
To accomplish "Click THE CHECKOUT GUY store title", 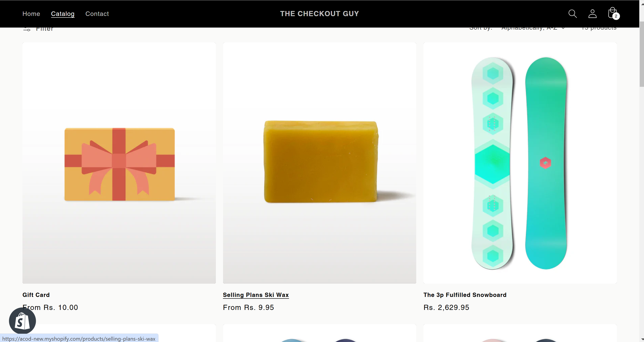I will 319,14.
